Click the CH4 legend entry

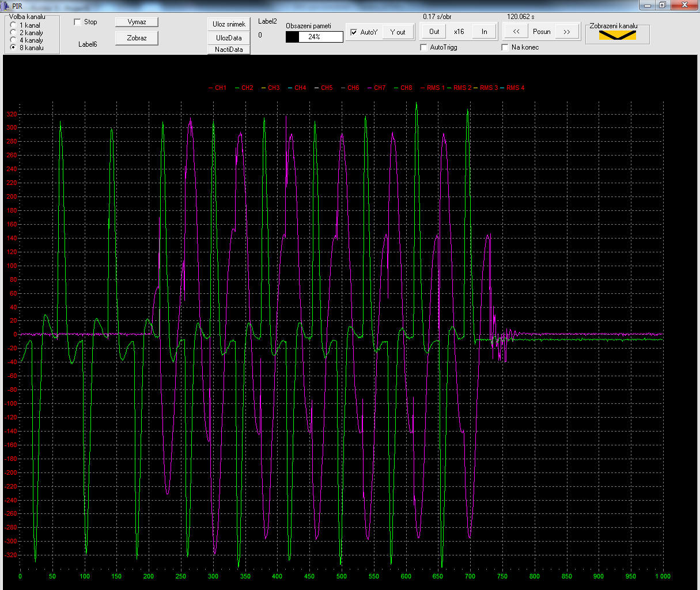point(297,88)
